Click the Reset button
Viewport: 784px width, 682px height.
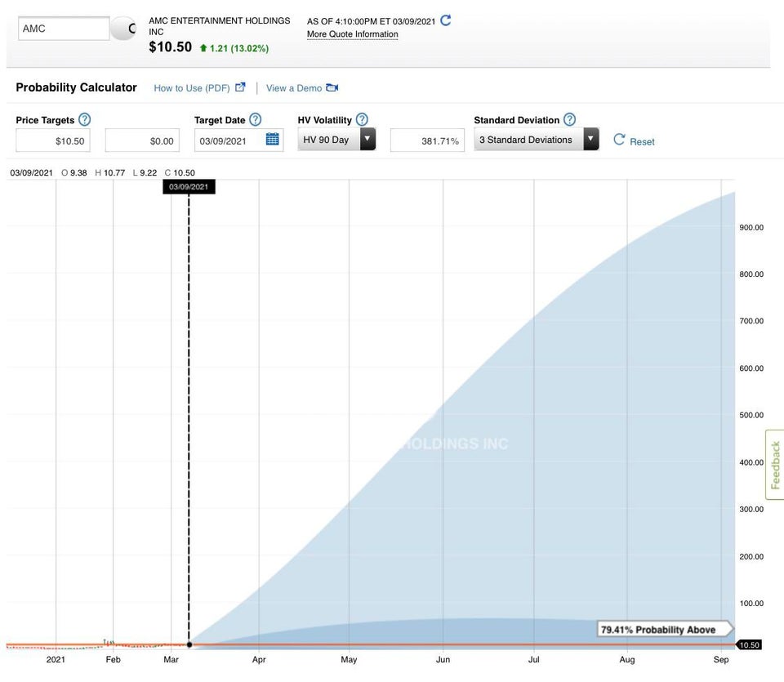coord(634,140)
